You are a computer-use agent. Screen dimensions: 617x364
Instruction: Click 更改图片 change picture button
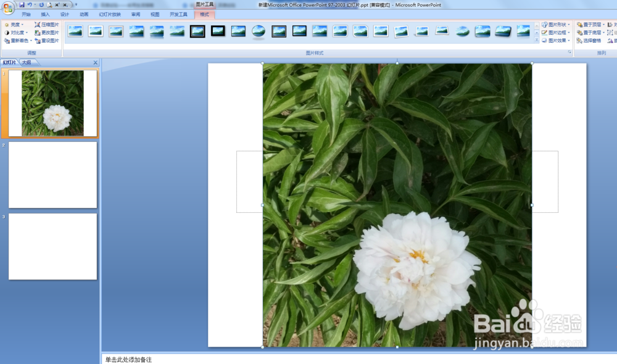pyautogui.click(x=47, y=33)
